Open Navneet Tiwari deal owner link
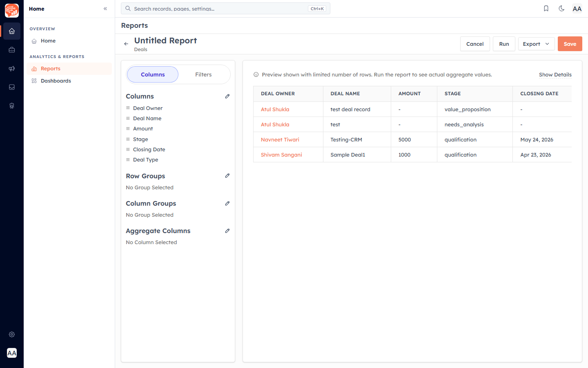 click(x=280, y=139)
